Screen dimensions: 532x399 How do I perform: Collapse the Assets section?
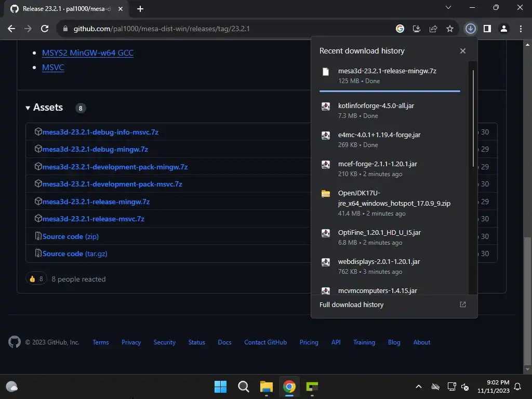[x=45, y=108]
